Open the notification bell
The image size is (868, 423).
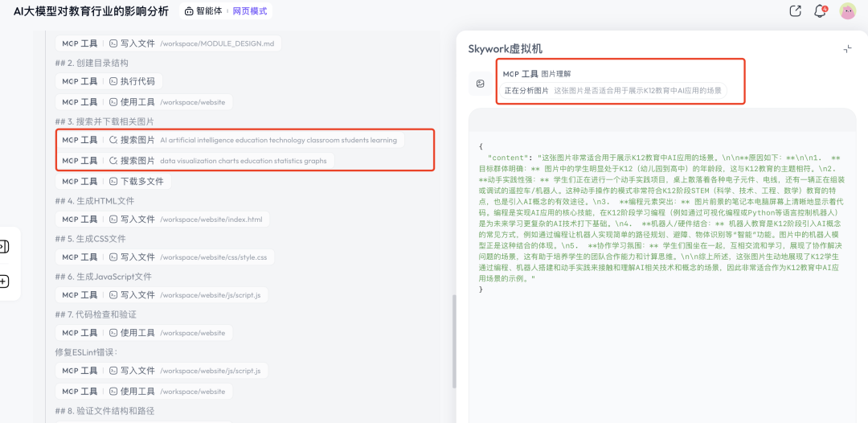pos(820,11)
